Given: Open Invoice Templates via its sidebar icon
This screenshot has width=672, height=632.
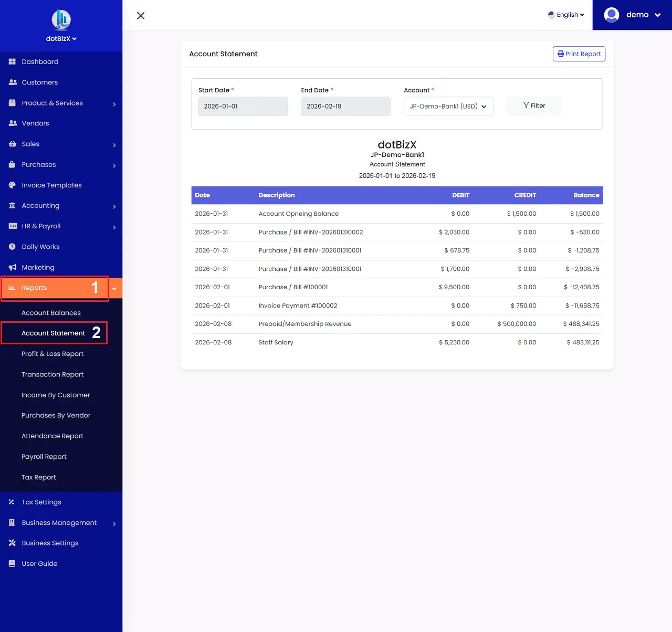Looking at the screenshot, I should pyautogui.click(x=12, y=185).
